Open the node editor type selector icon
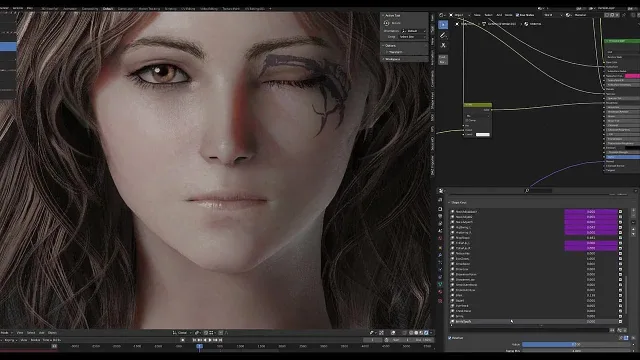Image resolution: width=640 pixels, height=360 pixels. pyautogui.click(x=442, y=15)
